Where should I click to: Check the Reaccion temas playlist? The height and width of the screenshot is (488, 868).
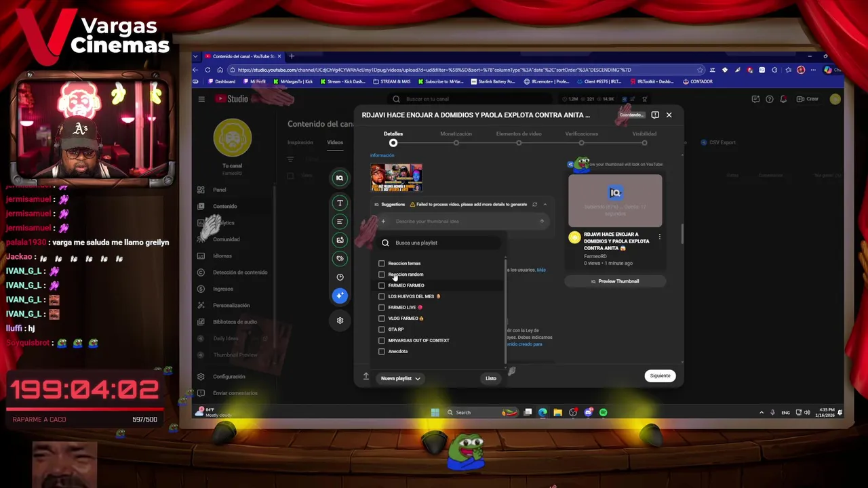pyautogui.click(x=381, y=264)
